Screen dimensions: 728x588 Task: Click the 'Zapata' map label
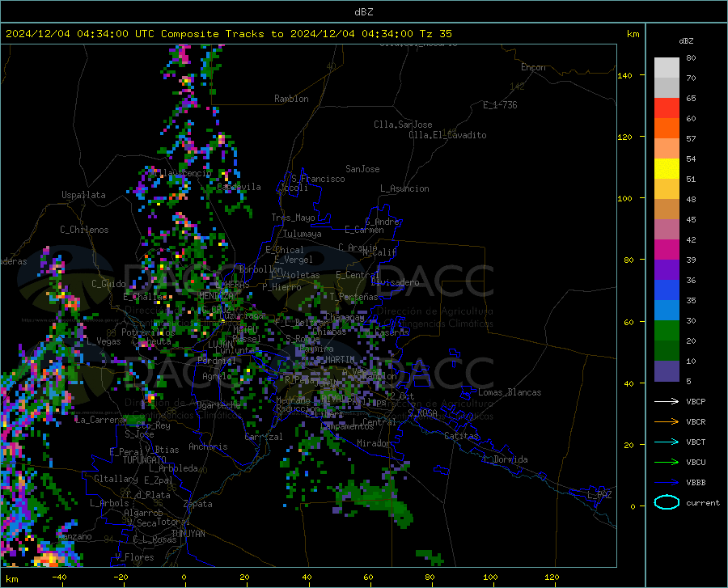pyautogui.click(x=198, y=504)
